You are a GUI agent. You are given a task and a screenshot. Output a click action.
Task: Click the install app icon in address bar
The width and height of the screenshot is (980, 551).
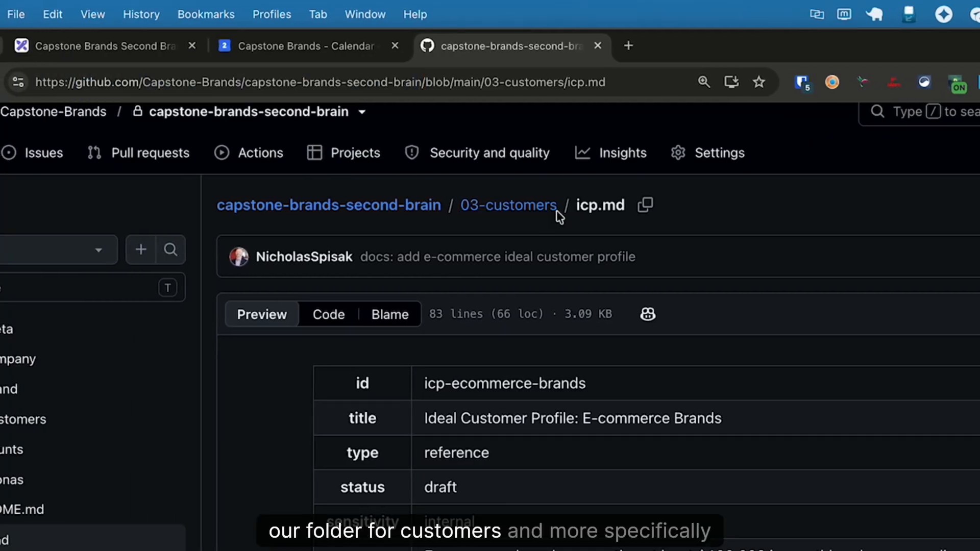(x=731, y=82)
